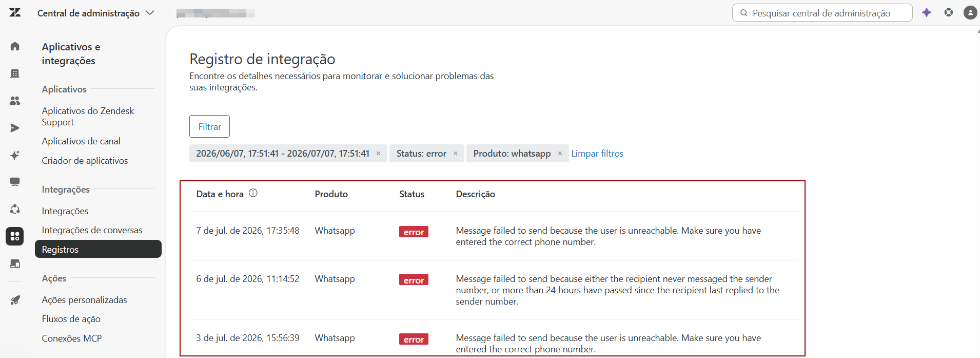Image resolution: width=980 pixels, height=358 pixels.
Task: Open Aplicativos de canal
Action: [x=81, y=141]
